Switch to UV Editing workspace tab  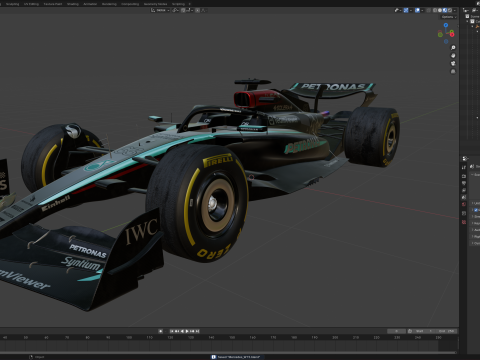pyautogui.click(x=31, y=4)
